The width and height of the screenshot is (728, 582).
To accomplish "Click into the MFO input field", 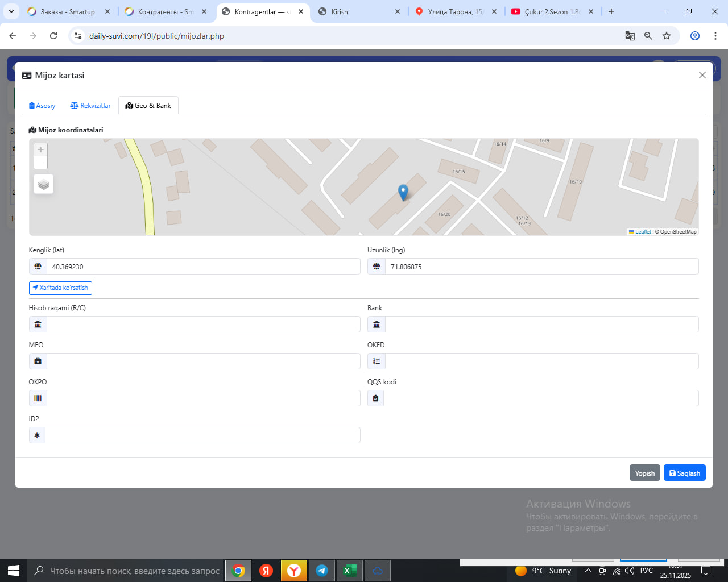I will point(203,361).
